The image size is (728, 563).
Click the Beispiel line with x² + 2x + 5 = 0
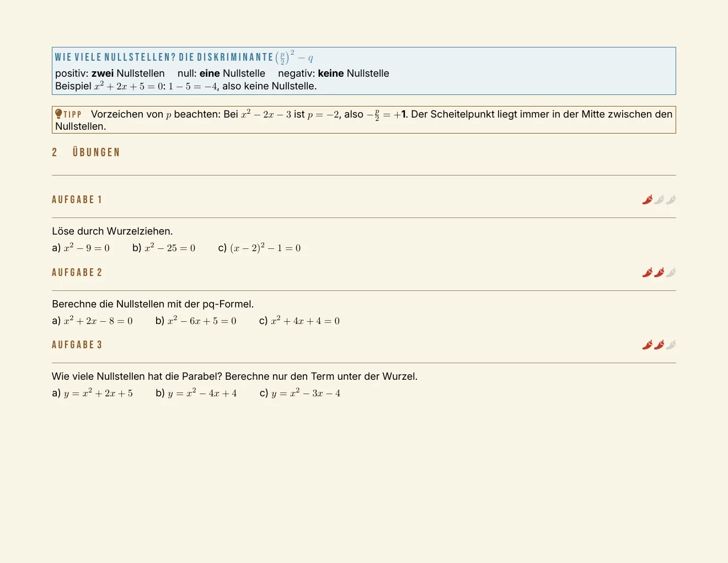[x=186, y=86]
